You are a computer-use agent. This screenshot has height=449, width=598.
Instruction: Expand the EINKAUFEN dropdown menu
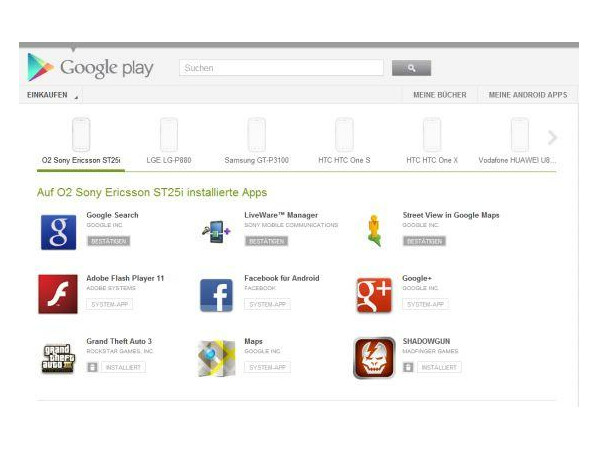(51, 95)
